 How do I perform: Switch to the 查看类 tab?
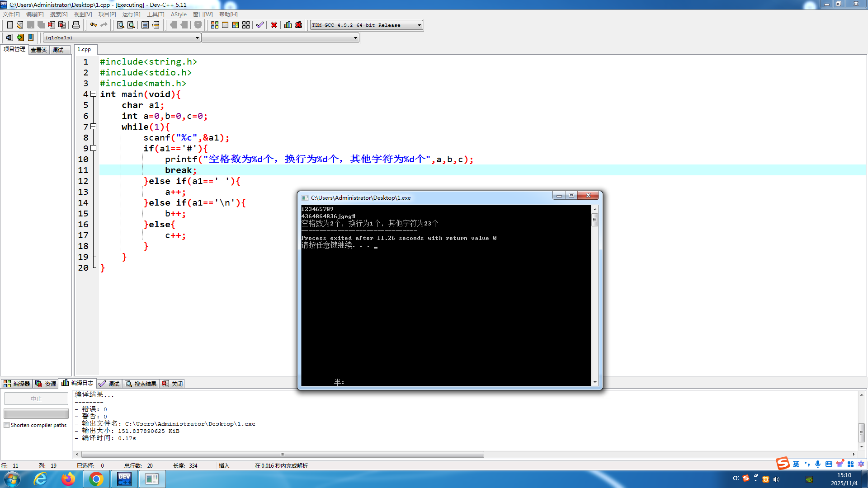coord(39,50)
